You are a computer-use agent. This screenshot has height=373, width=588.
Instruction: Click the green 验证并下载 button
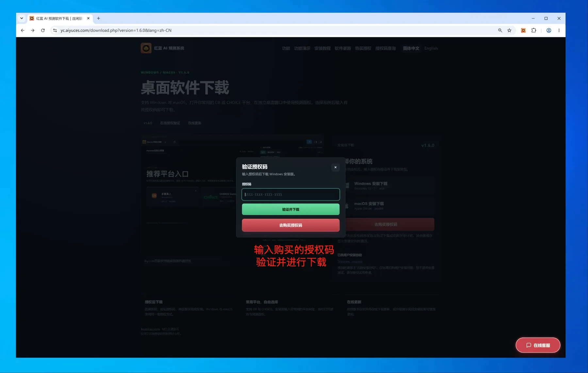click(x=291, y=209)
